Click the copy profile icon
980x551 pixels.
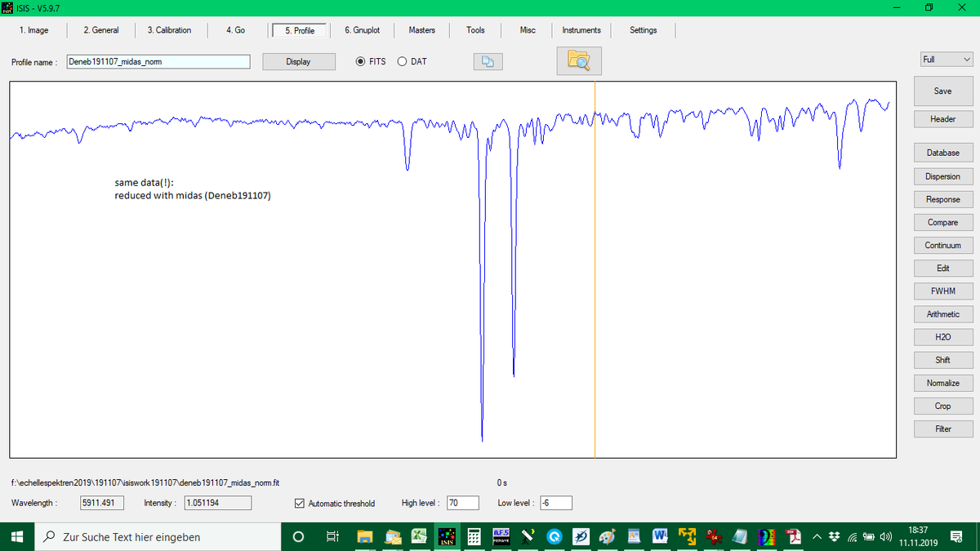click(x=488, y=61)
